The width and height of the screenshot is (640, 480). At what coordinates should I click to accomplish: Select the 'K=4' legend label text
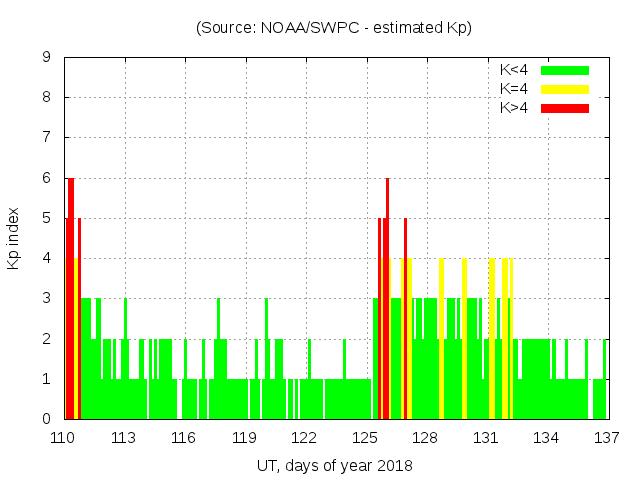pos(514,89)
